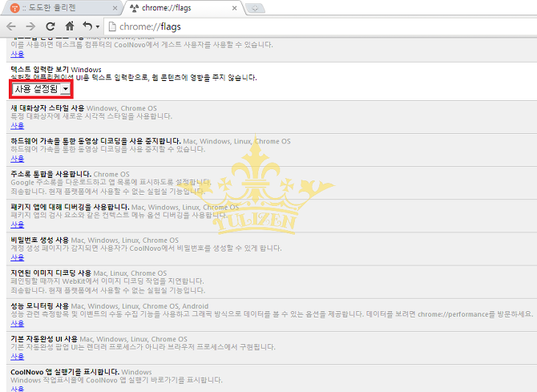The width and height of the screenshot is (537, 392).
Task: Open the 사용 설정됨 dropdown for 텍스트 입력란 보기
Action: pyautogui.click(x=41, y=89)
